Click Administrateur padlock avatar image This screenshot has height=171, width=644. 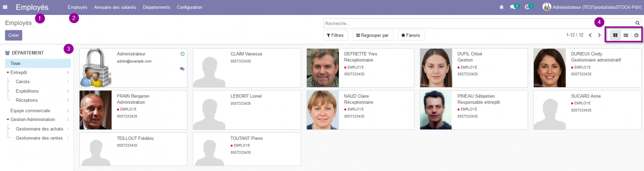point(96,68)
